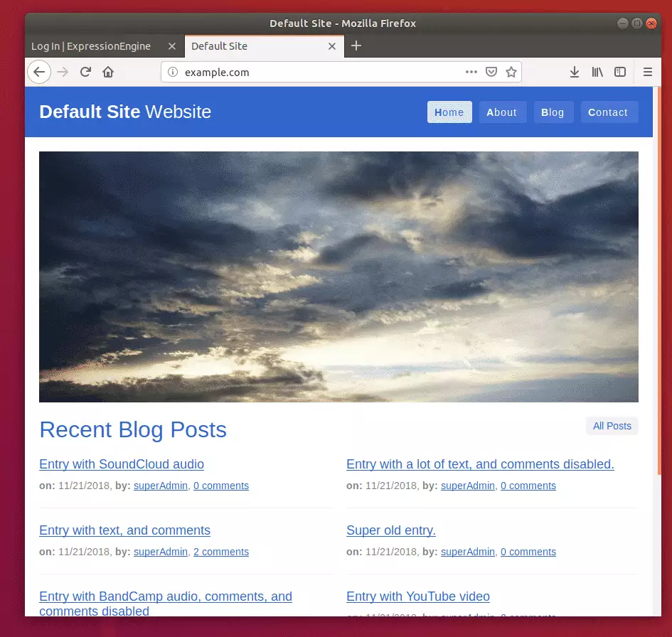Open the Library icon

(x=597, y=72)
